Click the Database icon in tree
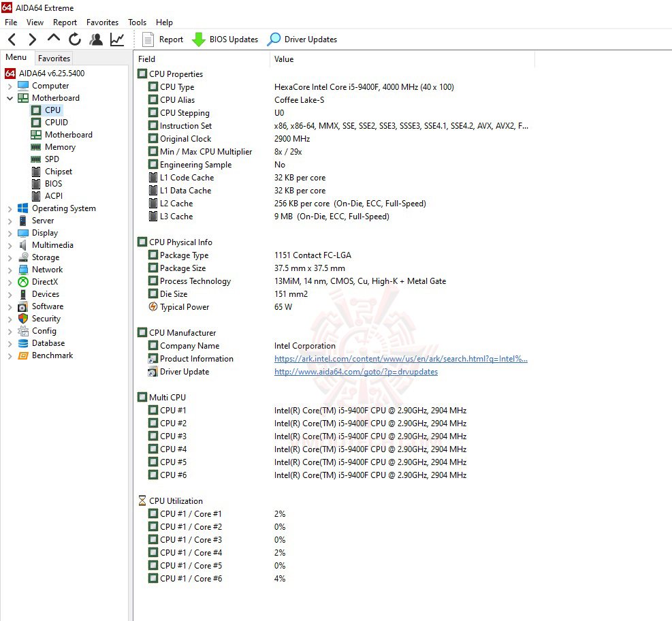The height and width of the screenshot is (621, 672). [x=22, y=343]
